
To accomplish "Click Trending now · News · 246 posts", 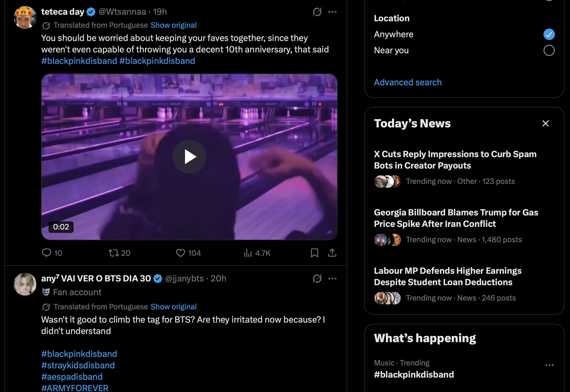I will pyautogui.click(x=461, y=298).
